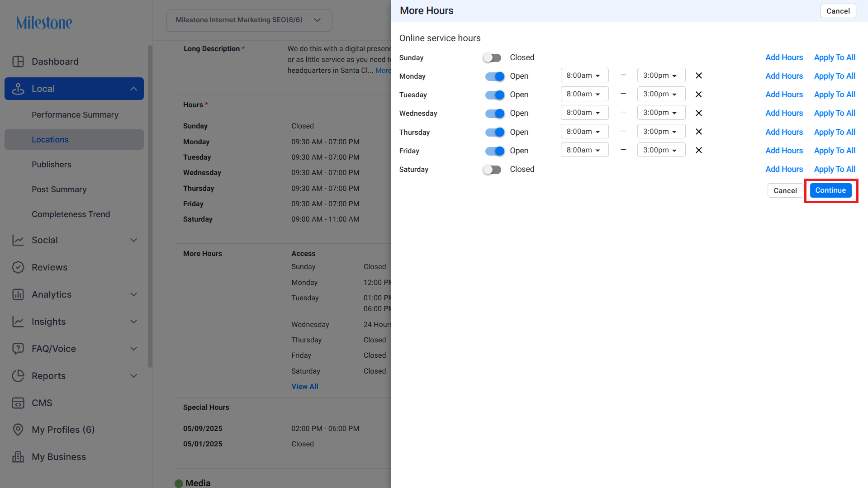Click the sidebar vertical scrollbar
This screenshot has height=488, width=868.
click(x=150, y=206)
